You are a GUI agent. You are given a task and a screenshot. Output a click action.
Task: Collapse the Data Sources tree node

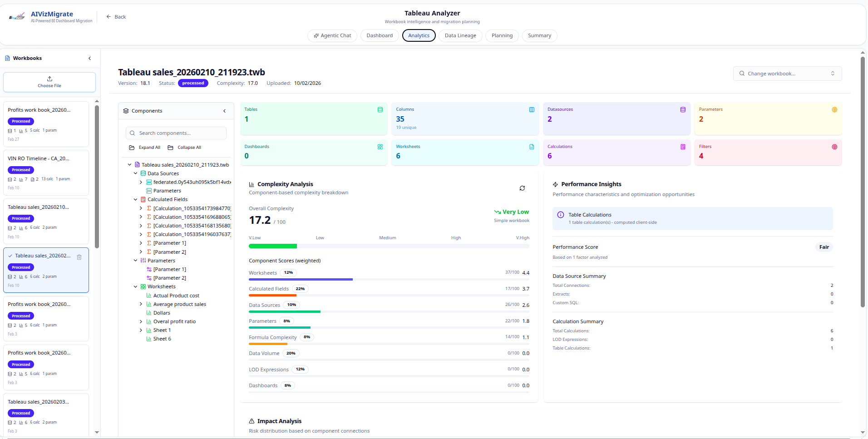click(135, 173)
